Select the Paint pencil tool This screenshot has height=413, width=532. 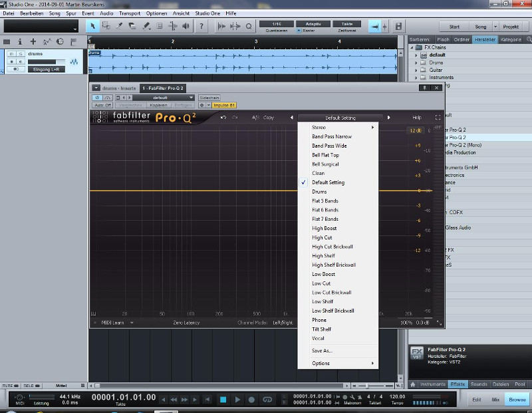(146, 26)
